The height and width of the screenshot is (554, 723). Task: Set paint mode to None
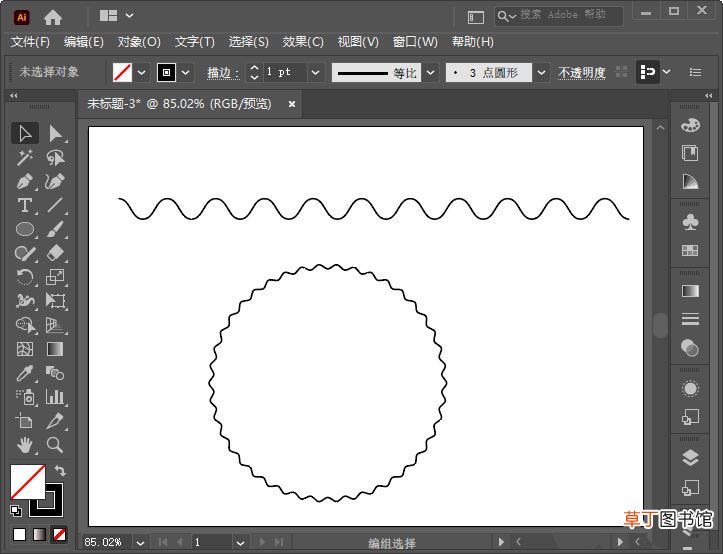tap(59, 535)
